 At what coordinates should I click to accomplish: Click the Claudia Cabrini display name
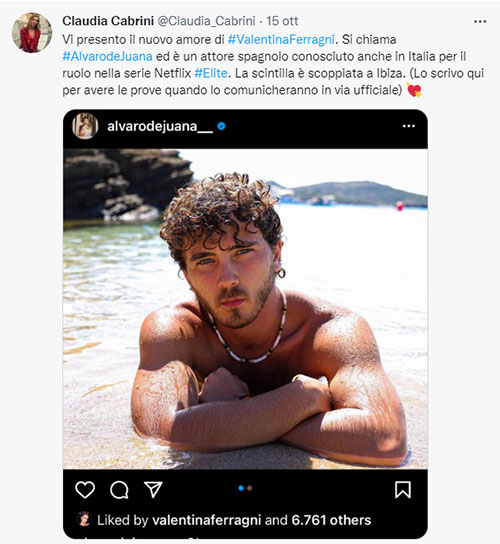(x=108, y=21)
